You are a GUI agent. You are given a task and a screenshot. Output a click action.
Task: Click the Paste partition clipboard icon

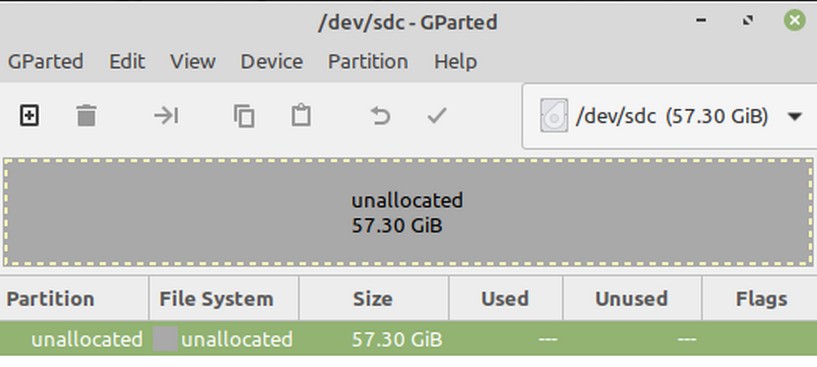pyautogui.click(x=301, y=115)
